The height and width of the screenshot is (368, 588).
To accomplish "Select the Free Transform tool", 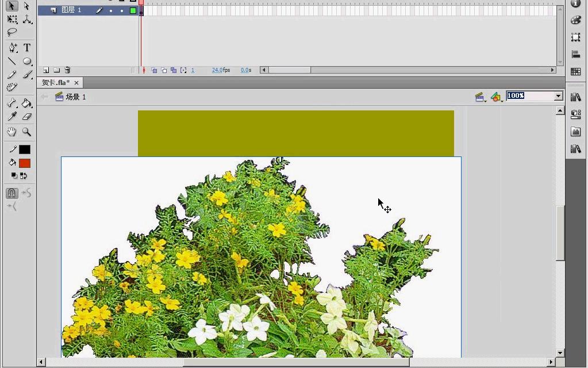I will pyautogui.click(x=12, y=19).
